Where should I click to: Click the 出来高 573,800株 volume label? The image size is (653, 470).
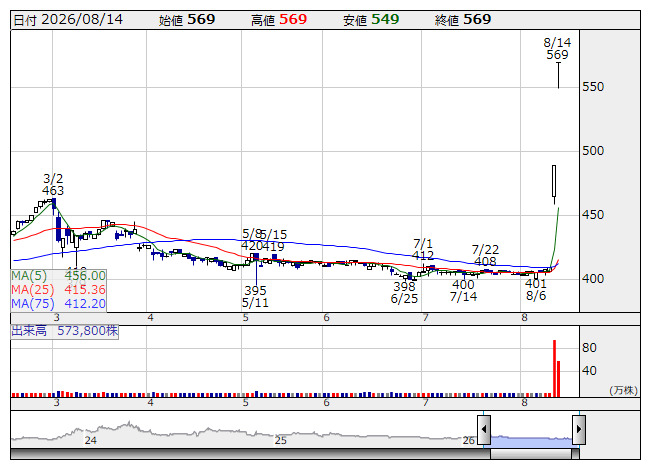[65, 331]
